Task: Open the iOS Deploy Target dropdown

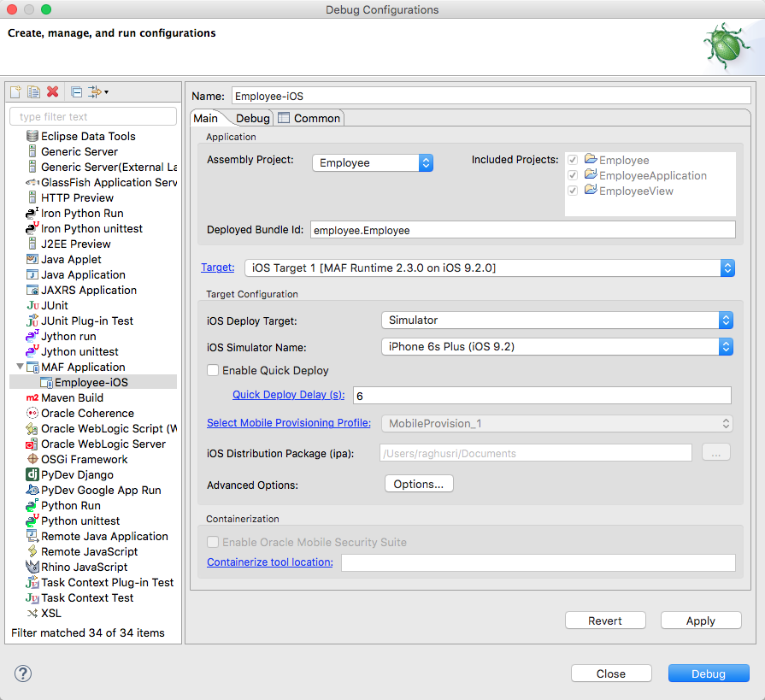Action: pos(557,320)
